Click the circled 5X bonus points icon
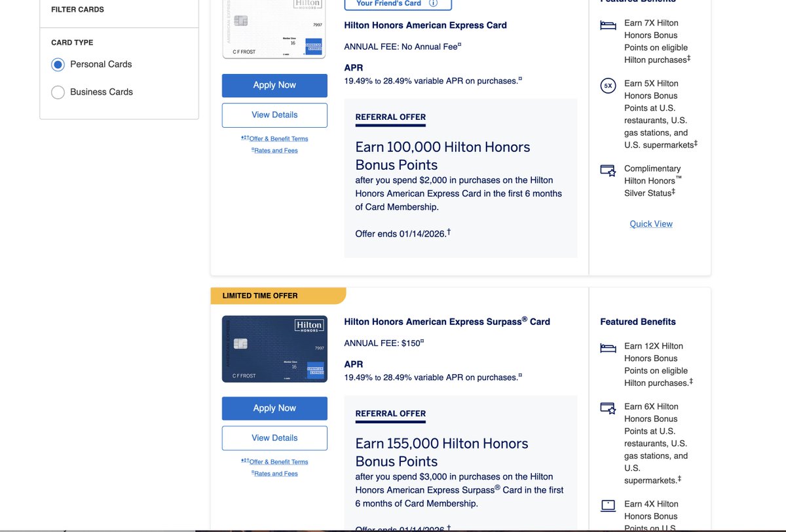Screen dimensions: 786x532 607,85
